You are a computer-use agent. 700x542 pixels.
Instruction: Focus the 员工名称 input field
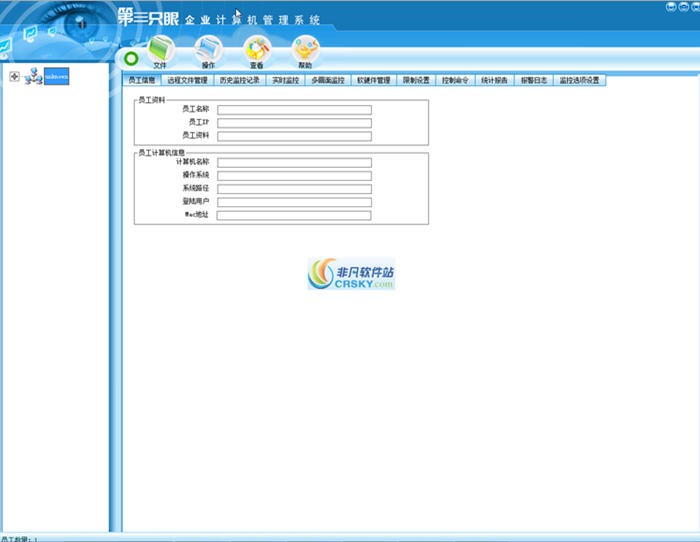pos(294,110)
